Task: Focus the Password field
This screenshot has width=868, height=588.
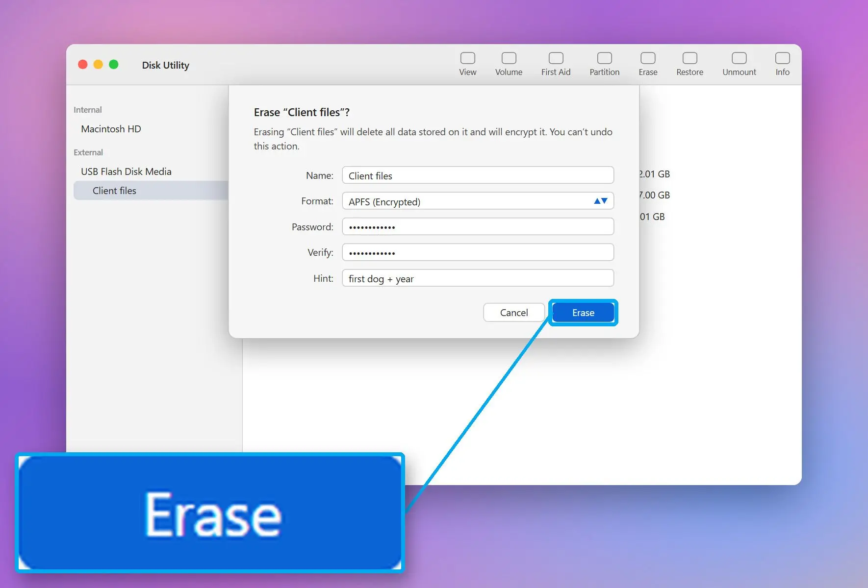Action: tap(478, 227)
